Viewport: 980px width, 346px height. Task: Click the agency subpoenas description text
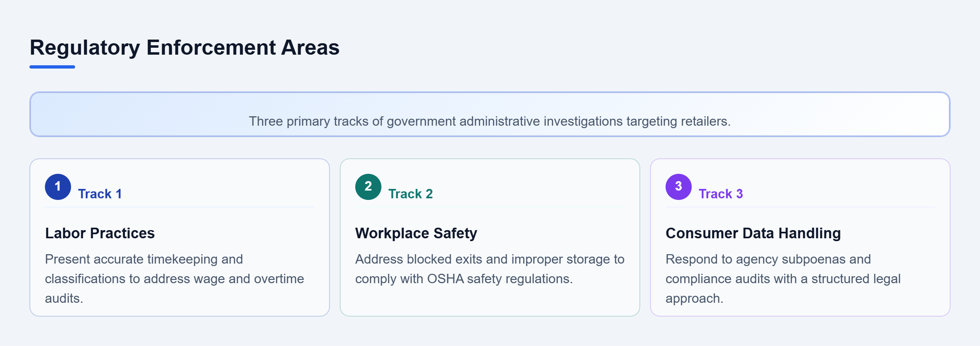[x=783, y=279]
